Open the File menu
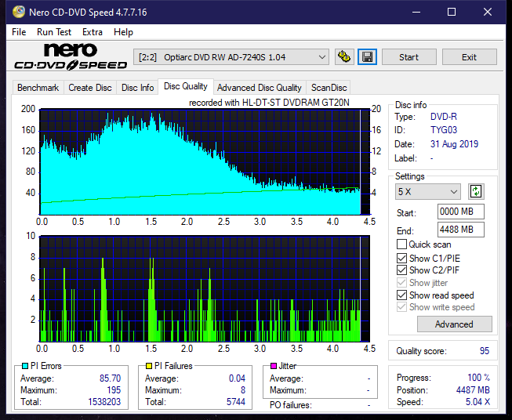Image resolution: width=512 pixels, height=420 pixels. (19, 32)
